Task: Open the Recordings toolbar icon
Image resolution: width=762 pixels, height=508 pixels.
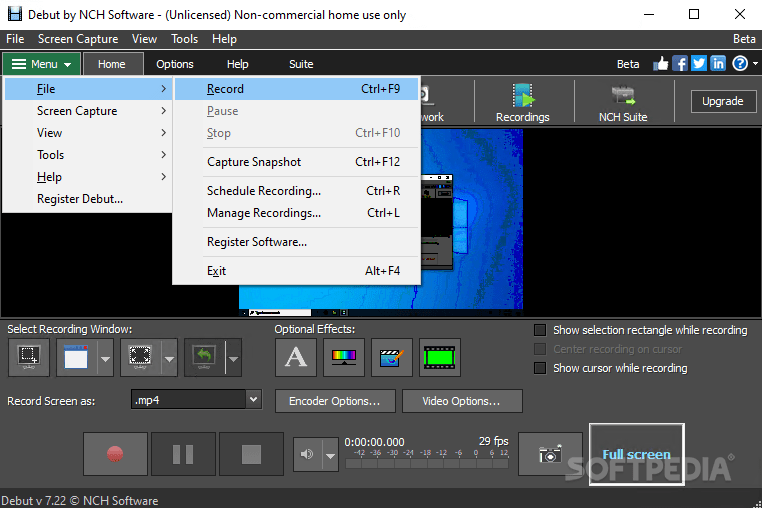Action: (522, 102)
